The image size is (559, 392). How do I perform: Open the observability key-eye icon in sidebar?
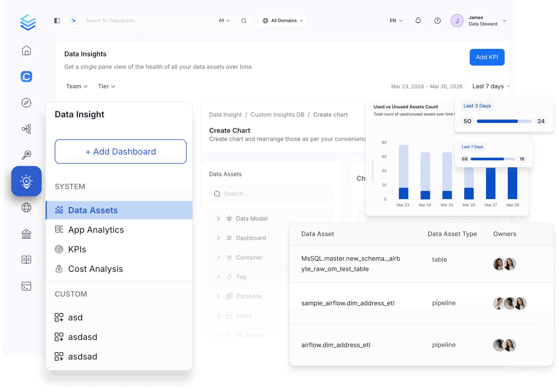coord(26,155)
